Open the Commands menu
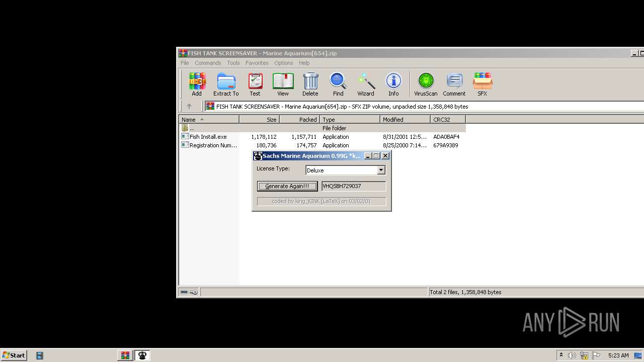The height and width of the screenshot is (362, 644). (208, 63)
